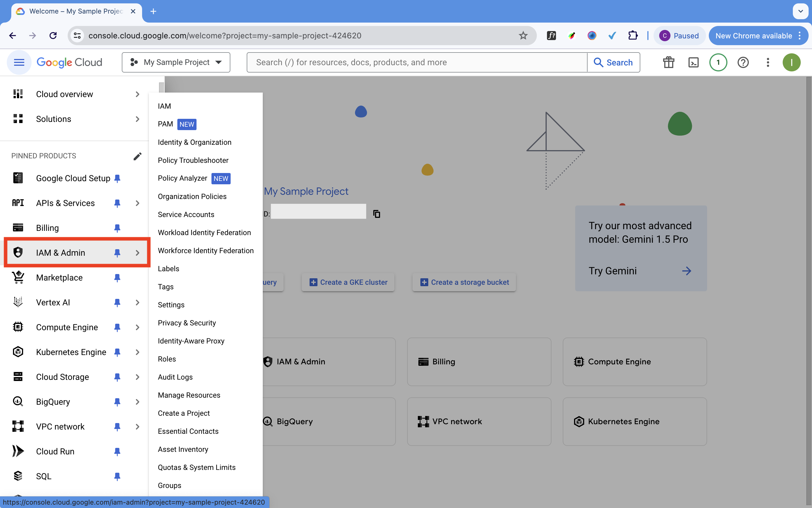This screenshot has height=508, width=812.
Task: Close the Welcome – My Sample Project tab
Action: (133, 11)
